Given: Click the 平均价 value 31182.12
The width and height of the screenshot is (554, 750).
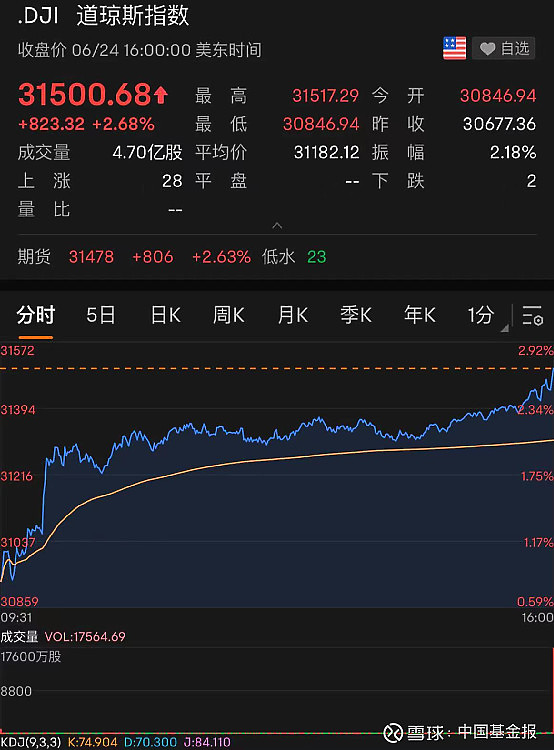Looking at the screenshot, I should [326, 153].
